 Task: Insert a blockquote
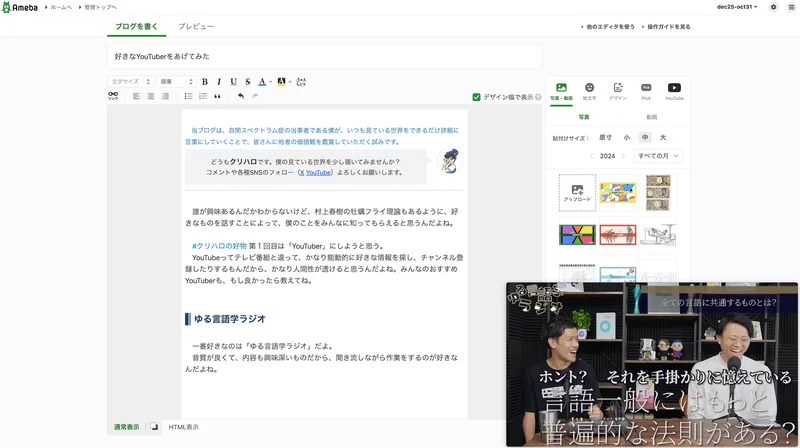[217, 97]
